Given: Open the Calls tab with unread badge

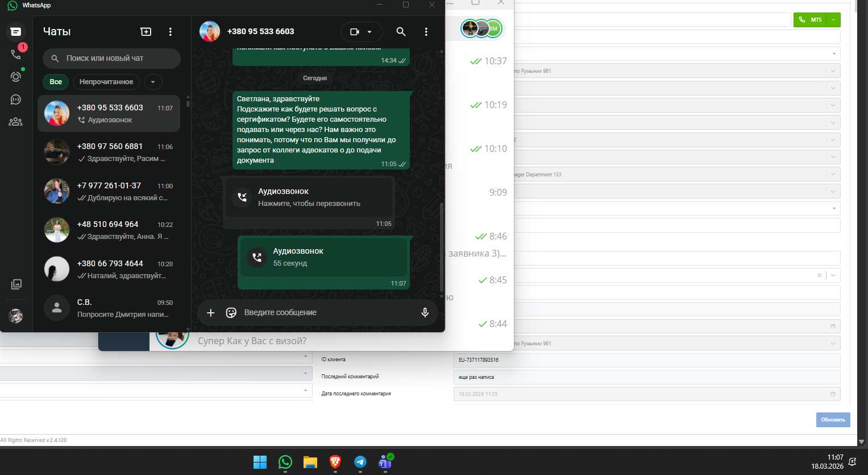Looking at the screenshot, I should pos(16,54).
